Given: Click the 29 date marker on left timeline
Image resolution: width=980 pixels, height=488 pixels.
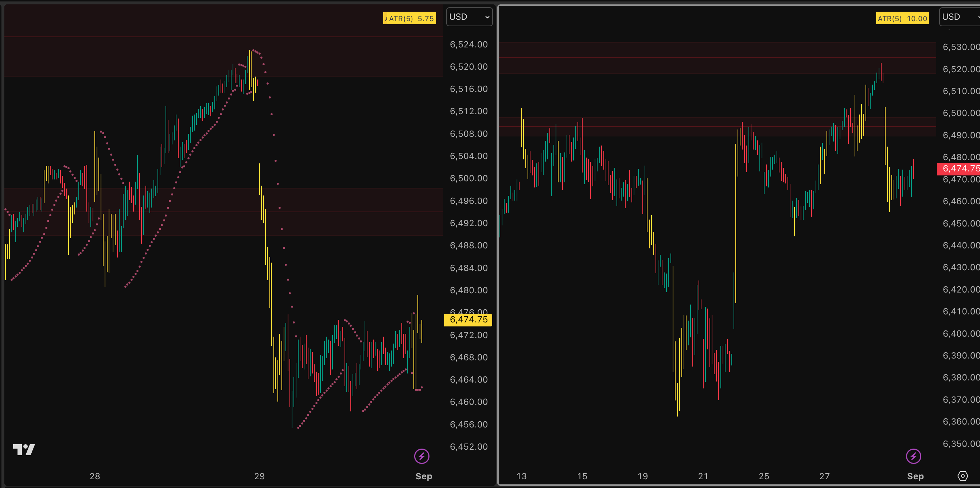Looking at the screenshot, I should tap(260, 476).
